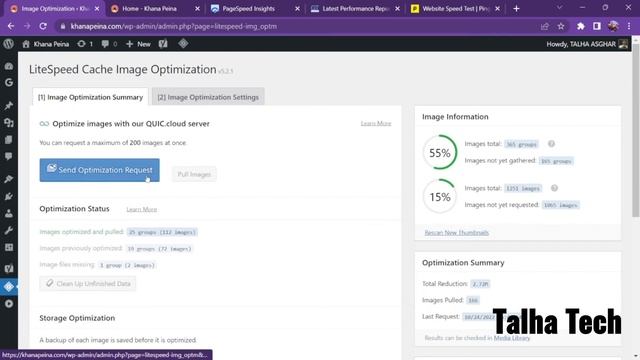Screen dimensions: 640x360
Task: Click the browser address bar URL
Action: coord(174,26)
